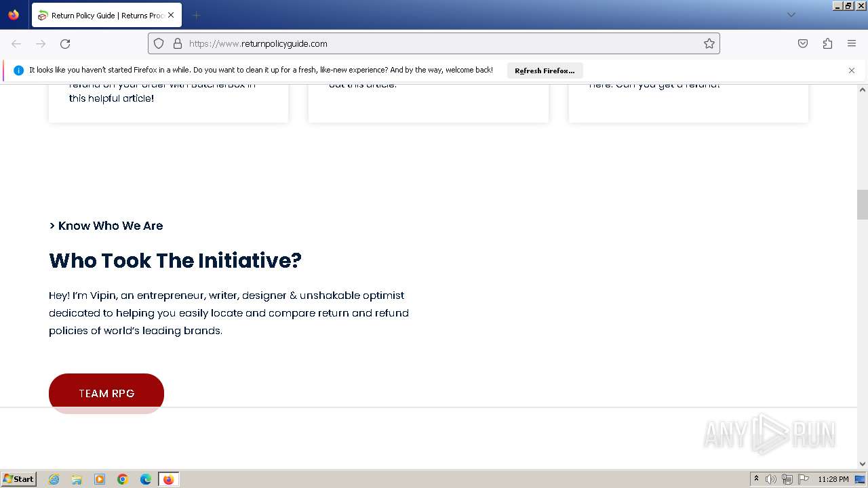
Task: Select the Return Policy Guide tab
Action: (x=106, y=15)
